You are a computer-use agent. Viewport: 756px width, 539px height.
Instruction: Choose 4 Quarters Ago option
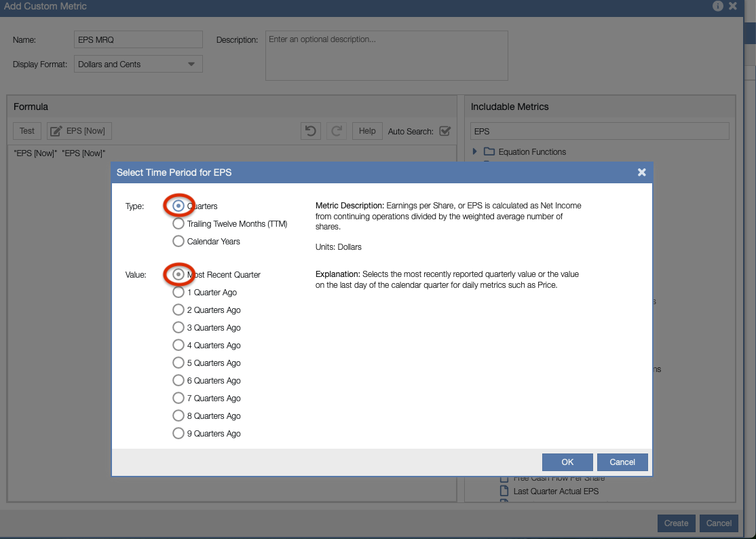(178, 346)
